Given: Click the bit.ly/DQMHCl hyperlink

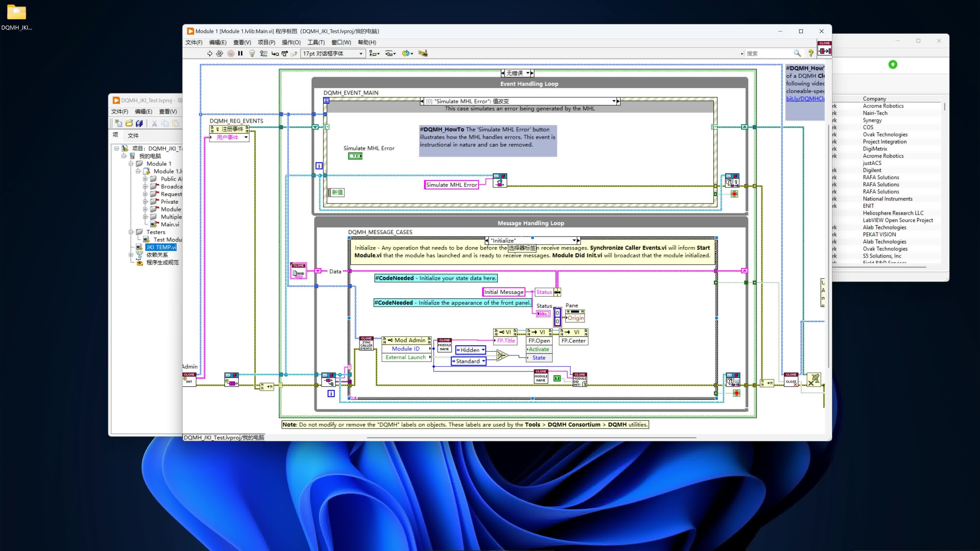Looking at the screenshot, I should 805,98.
